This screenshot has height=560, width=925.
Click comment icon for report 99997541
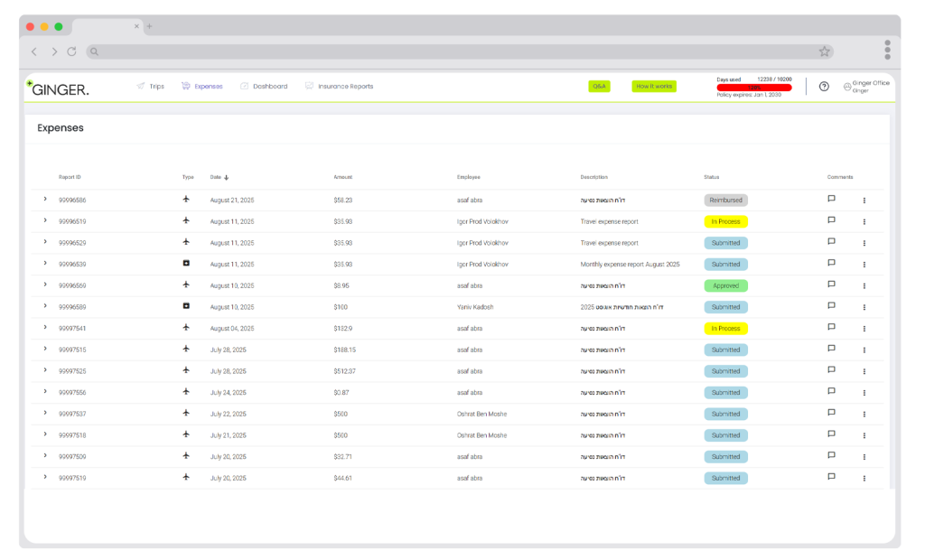[x=831, y=327]
